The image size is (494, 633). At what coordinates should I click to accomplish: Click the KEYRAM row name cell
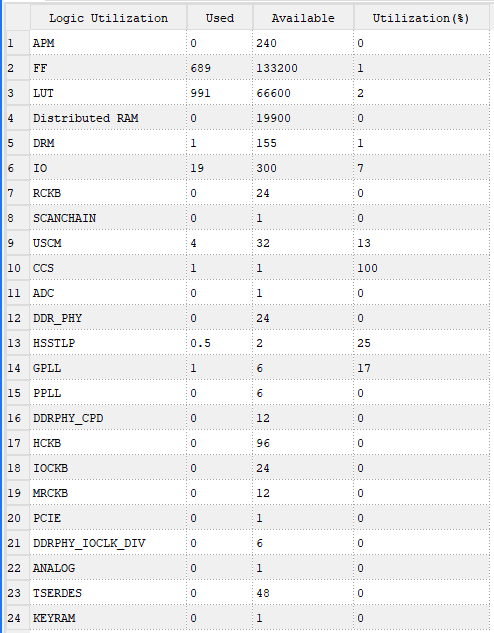(x=108, y=618)
